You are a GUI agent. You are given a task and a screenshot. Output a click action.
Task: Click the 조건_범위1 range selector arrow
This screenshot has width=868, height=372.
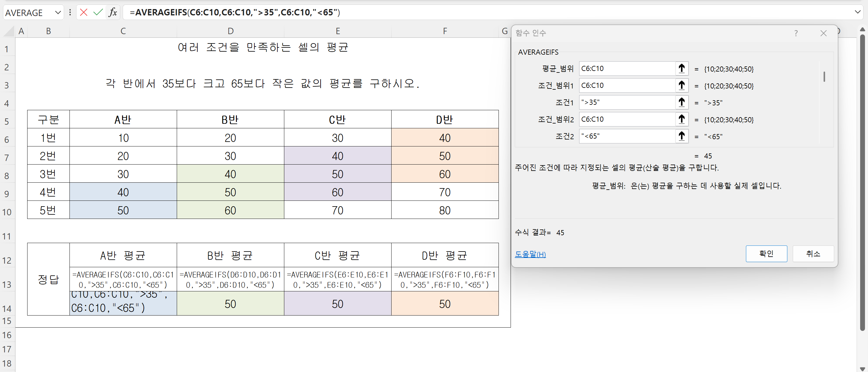coord(681,85)
